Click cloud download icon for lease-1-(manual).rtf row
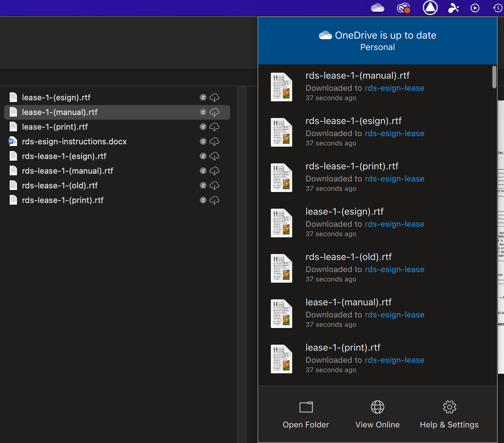Image resolution: width=504 pixels, height=443 pixels. click(214, 112)
